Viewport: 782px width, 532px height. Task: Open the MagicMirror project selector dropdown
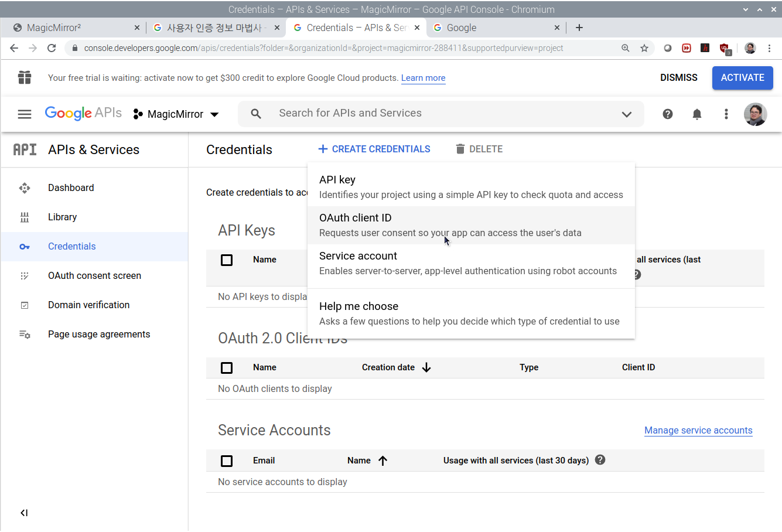[x=176, y=114]
